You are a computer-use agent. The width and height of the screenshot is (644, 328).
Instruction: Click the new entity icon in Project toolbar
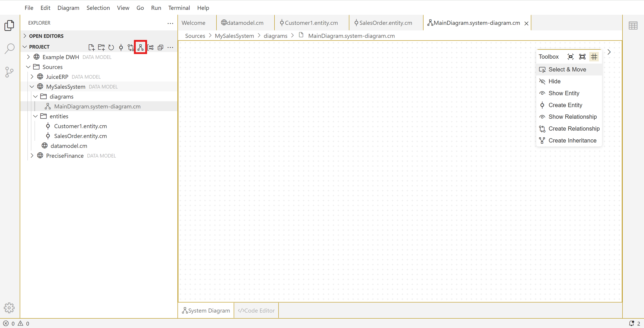(x=121, y=47)
